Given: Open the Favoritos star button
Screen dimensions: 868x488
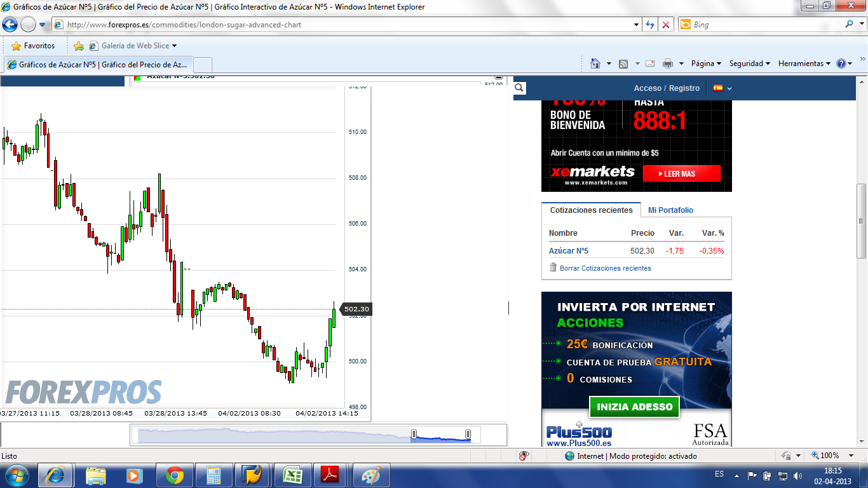Looking at the screenshot, I should 33,46.
